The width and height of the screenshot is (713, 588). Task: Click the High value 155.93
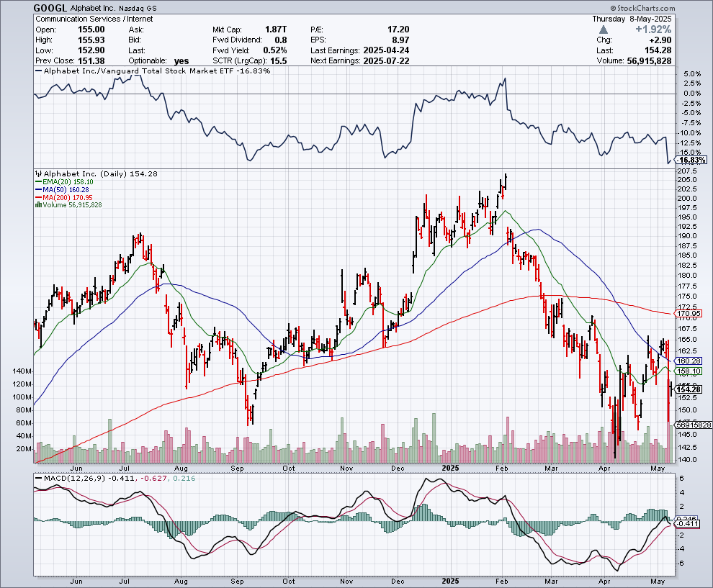(x=91, y=40)
